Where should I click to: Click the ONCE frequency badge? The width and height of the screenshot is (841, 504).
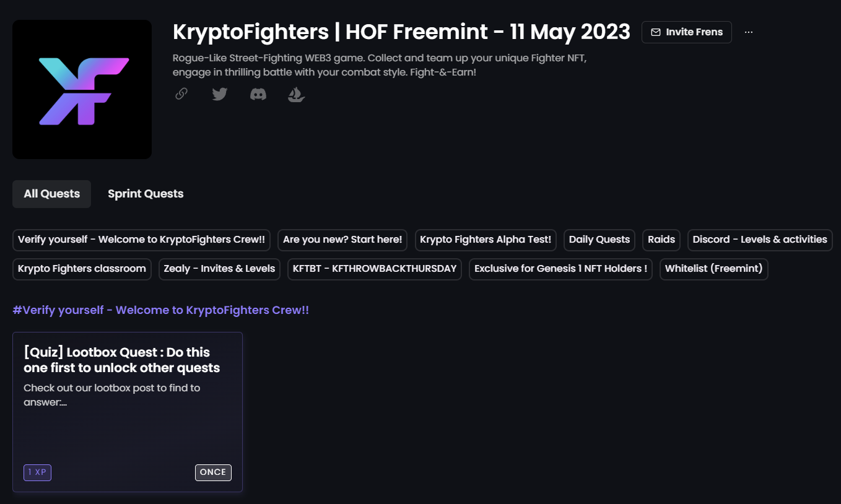[x=213, y=472]
